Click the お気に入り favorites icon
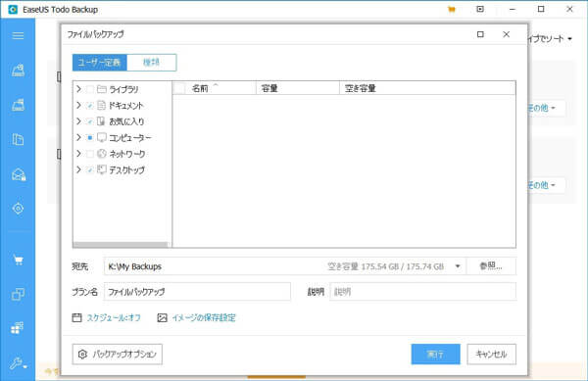The height and width of the screenshot is (381, 588). [101, 121]
